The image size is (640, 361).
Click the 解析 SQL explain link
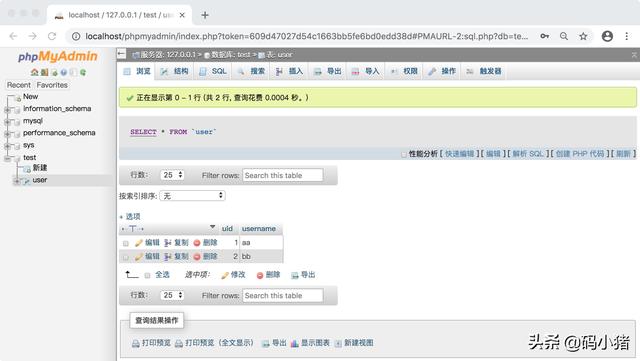[x=528, y=154]
